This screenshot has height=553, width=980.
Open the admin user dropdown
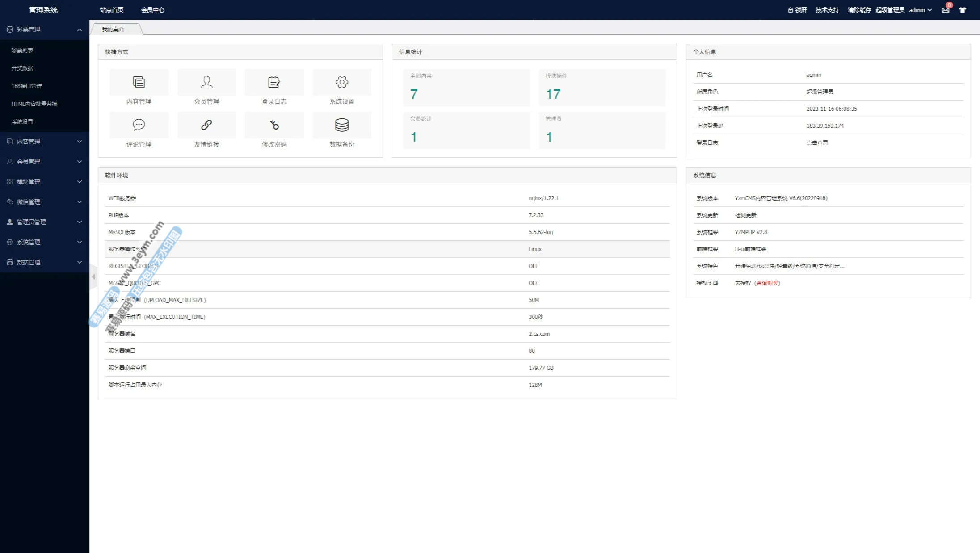pyautogui.click(x=920, y=10)
